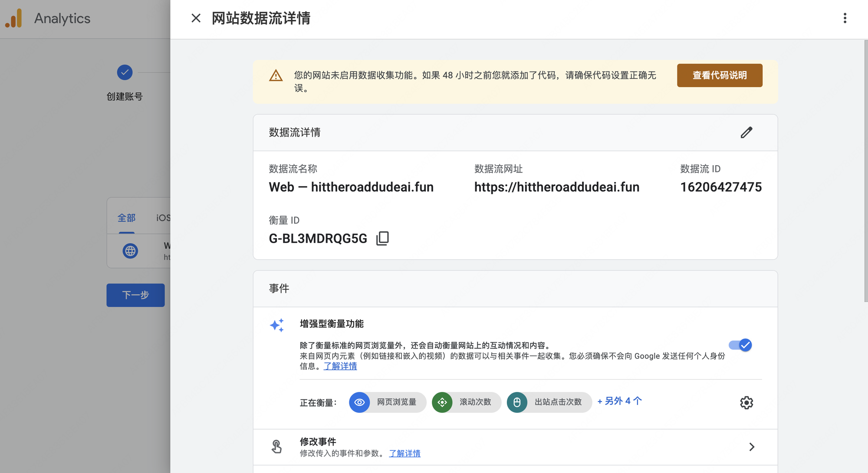
Task: Click the warning triangle icon in banner
Action: point(276,76)
